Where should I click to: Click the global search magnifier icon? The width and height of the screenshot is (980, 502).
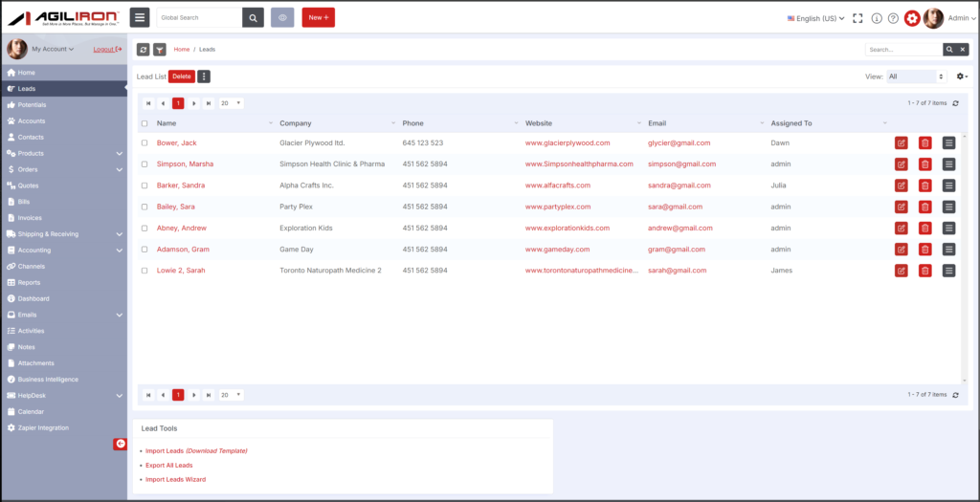253,17
